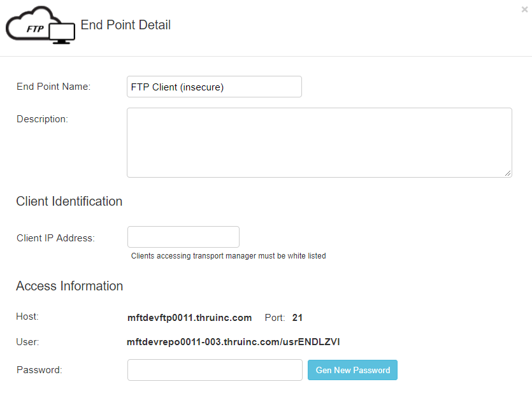
Task: Click the Description label
Action: pyautogui.click(x=43, y=119)
